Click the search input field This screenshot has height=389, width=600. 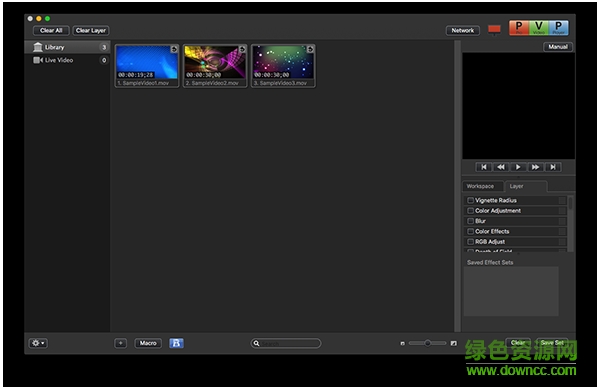(286, 343)
